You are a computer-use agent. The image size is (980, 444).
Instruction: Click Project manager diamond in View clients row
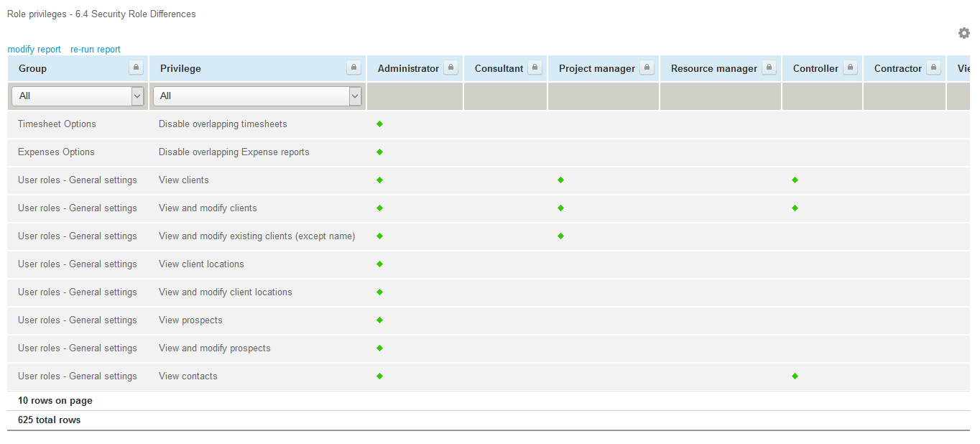561,180
